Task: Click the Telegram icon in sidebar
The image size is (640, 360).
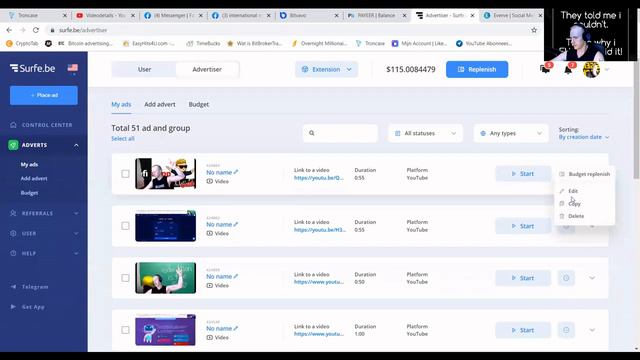Action: (13, 287)
